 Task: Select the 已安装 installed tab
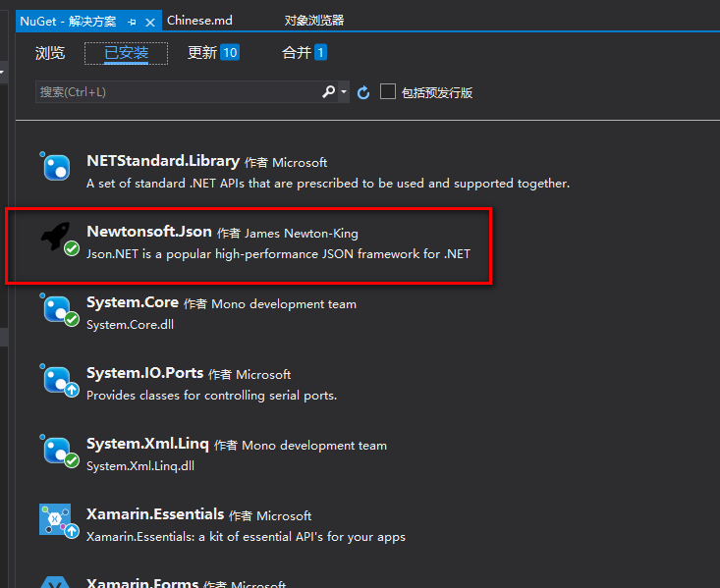[126, 53]
